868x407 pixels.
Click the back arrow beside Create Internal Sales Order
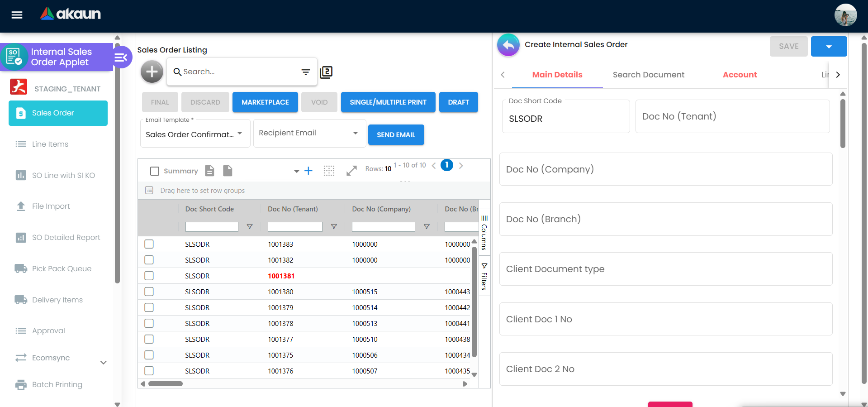[x=508, y=45]
